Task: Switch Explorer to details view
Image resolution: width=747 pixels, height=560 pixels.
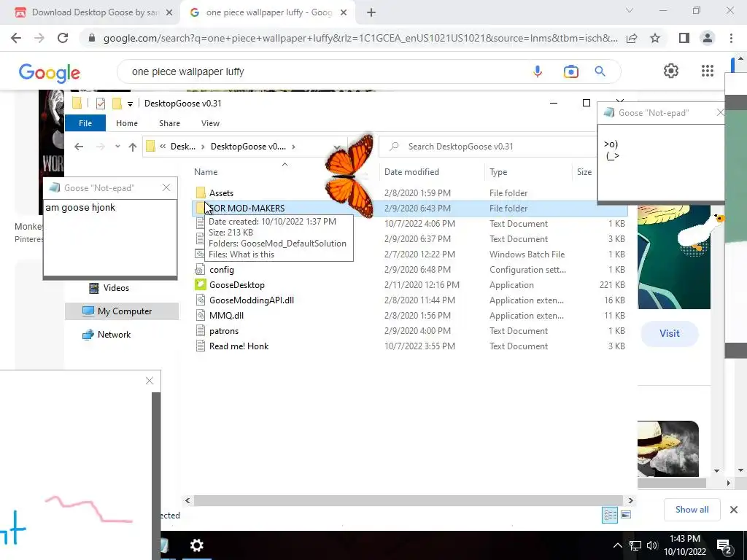Action: point(610,515)
